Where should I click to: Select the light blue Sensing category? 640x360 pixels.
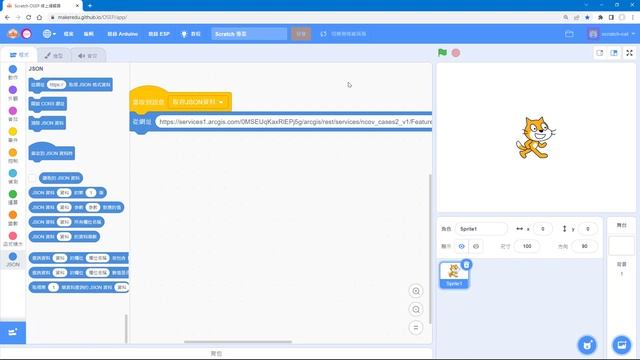tap(13, 176)
